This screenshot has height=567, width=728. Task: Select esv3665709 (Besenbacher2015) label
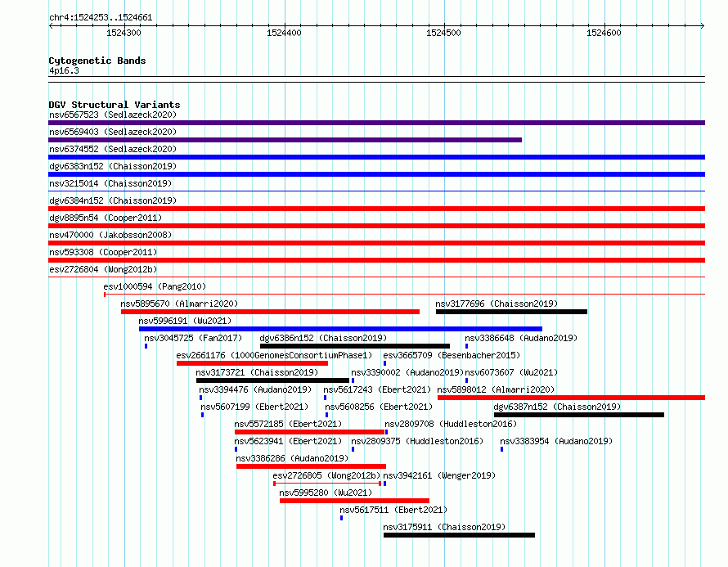pyautogui.click(x=452, y=355)
